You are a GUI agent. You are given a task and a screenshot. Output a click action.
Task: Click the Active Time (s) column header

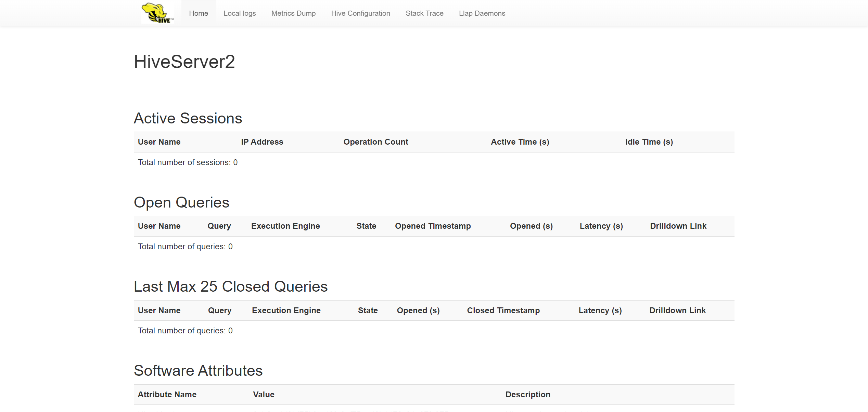point(520,142)
